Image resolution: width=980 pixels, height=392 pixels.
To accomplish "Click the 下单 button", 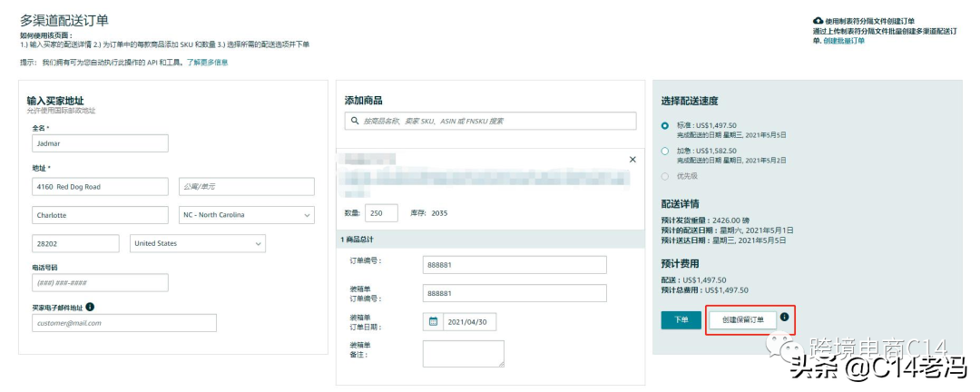I will coord(681,319).
